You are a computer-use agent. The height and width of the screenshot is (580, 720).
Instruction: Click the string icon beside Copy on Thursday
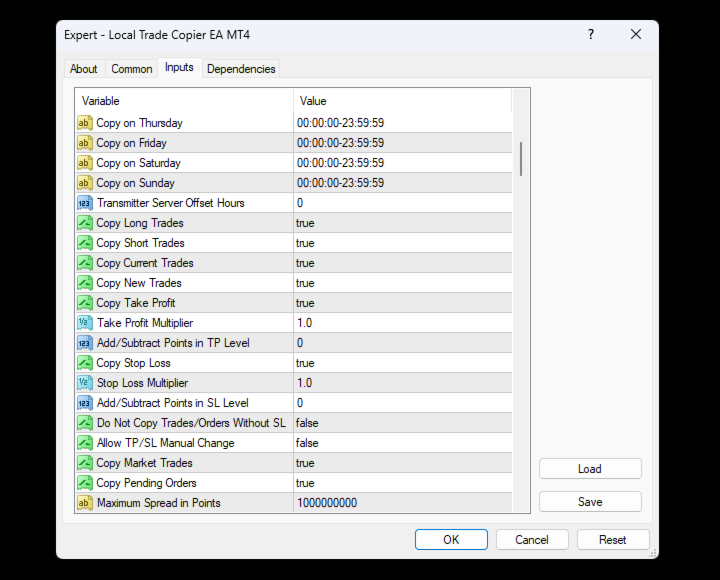[x=85, y=123]
